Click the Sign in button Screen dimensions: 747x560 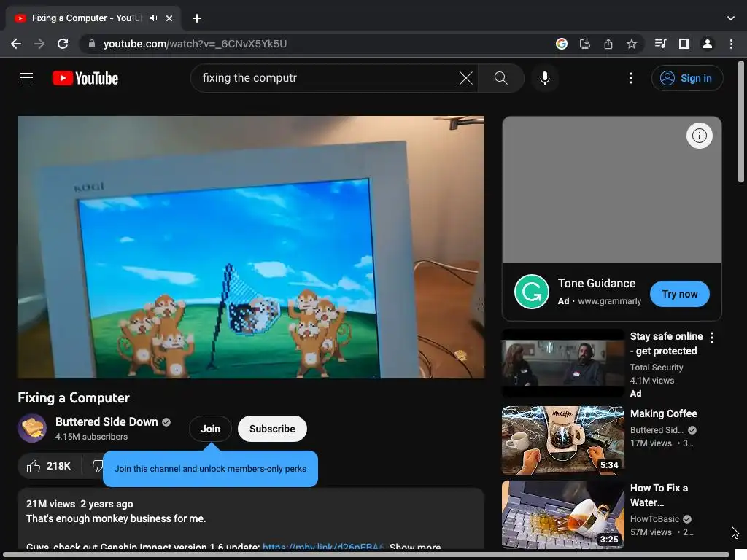click(687, 78)
